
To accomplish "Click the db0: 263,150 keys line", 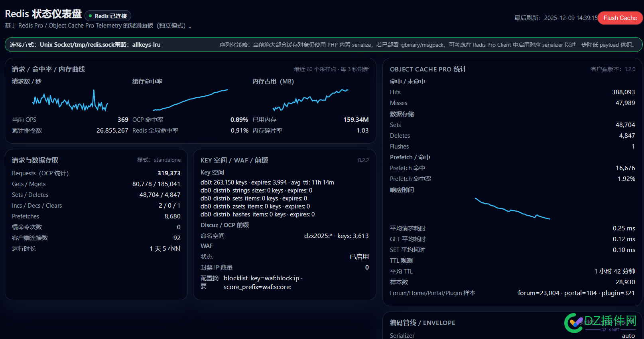I will (x=267, y=182).
